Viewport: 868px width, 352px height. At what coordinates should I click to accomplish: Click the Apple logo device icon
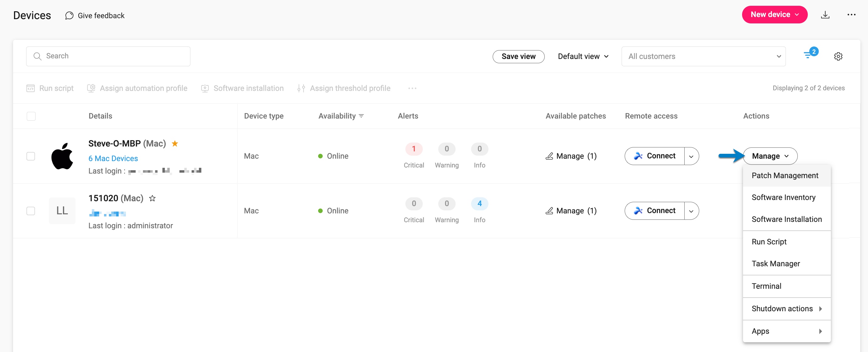tap(62, 156)
